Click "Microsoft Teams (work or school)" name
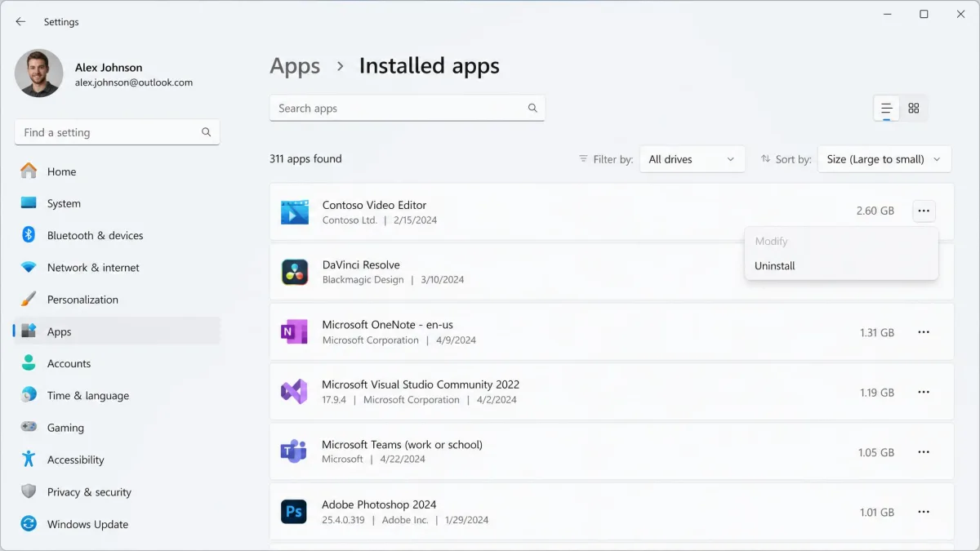The height and width of the screenshot is (551, 980). 402,445
